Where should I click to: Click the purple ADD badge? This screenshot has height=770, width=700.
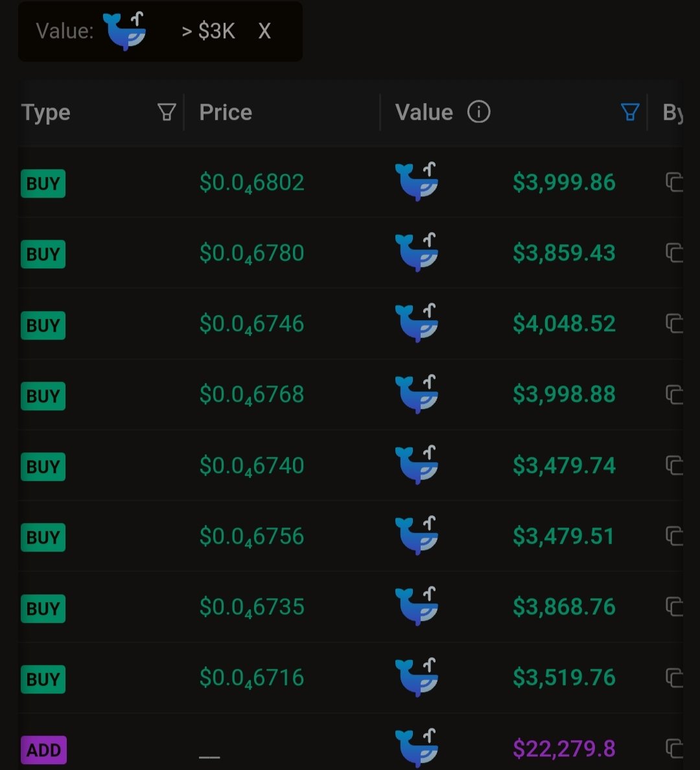[x=43, y=749]
